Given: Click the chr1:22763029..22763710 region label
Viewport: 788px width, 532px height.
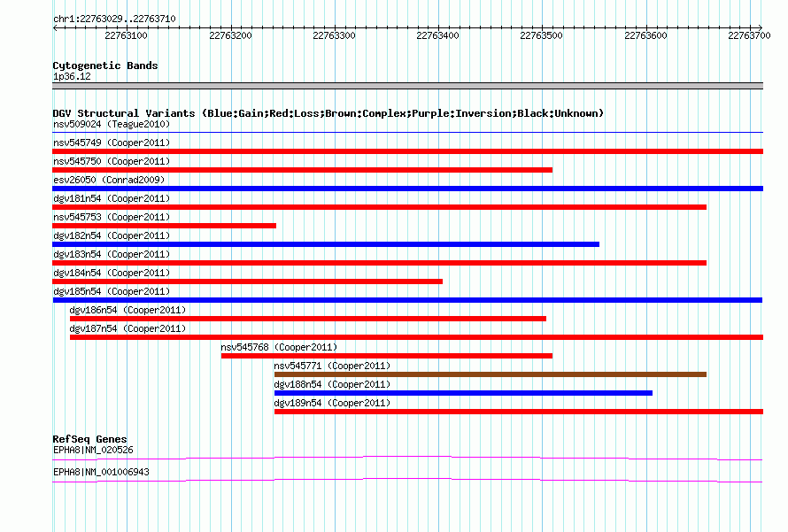Looking at the screenshot, I should coord(114,19).
